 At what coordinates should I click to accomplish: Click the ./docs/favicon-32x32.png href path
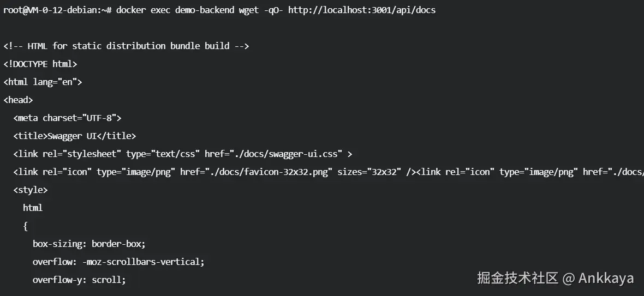pos(271,172)
